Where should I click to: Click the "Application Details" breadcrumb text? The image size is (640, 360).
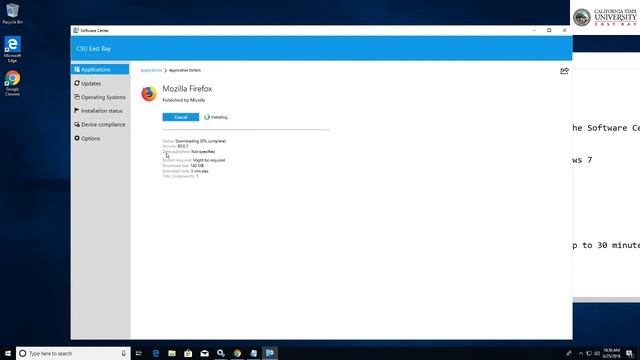185,70
